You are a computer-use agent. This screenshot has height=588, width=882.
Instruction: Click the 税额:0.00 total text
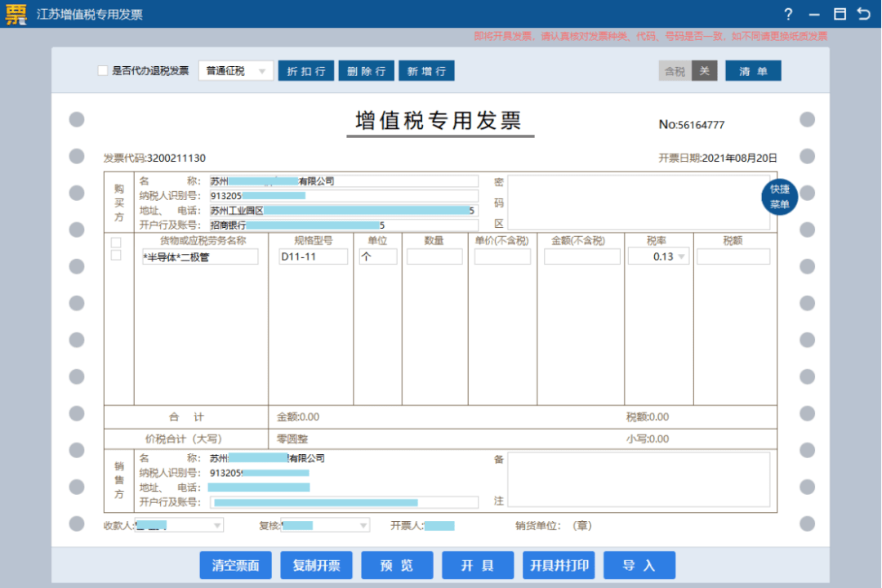(x=648, y=417)
